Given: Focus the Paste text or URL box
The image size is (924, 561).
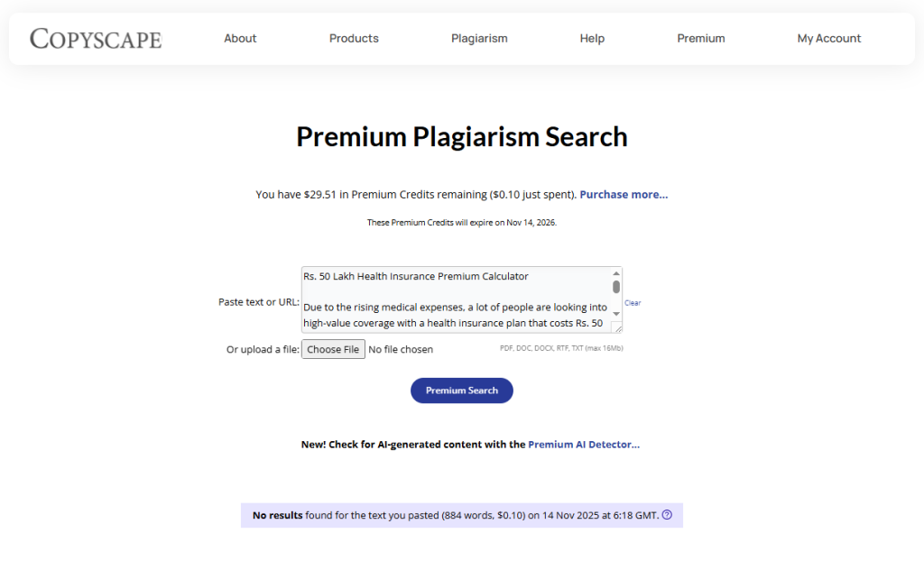Looking at the screenshot, I should tap(456, 299).
